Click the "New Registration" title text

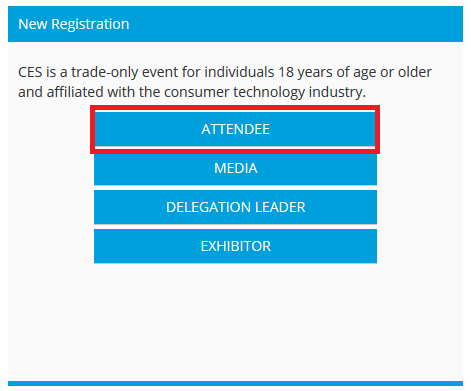[x=74, y=24]
